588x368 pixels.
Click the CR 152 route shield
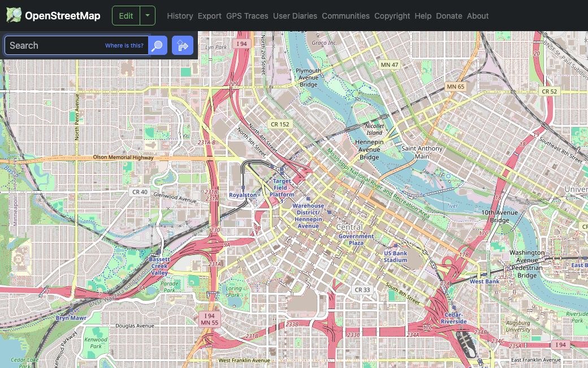[280, 125]
